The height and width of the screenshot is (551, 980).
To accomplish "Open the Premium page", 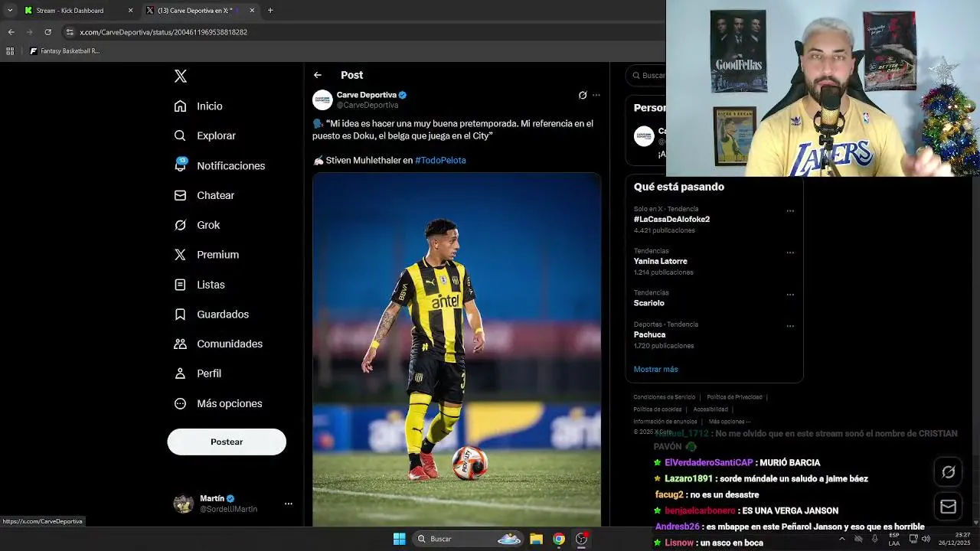I will 206,255.
